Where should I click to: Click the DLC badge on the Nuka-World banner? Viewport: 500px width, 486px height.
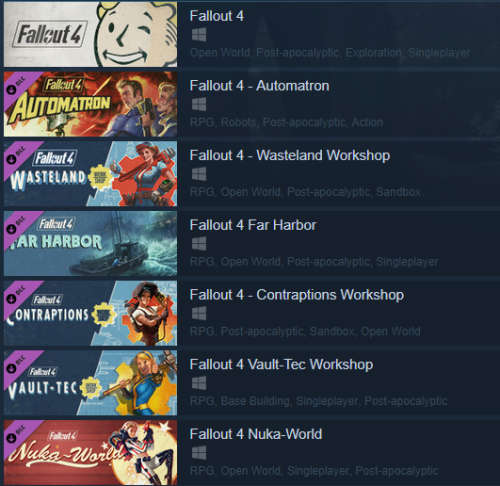17,434
